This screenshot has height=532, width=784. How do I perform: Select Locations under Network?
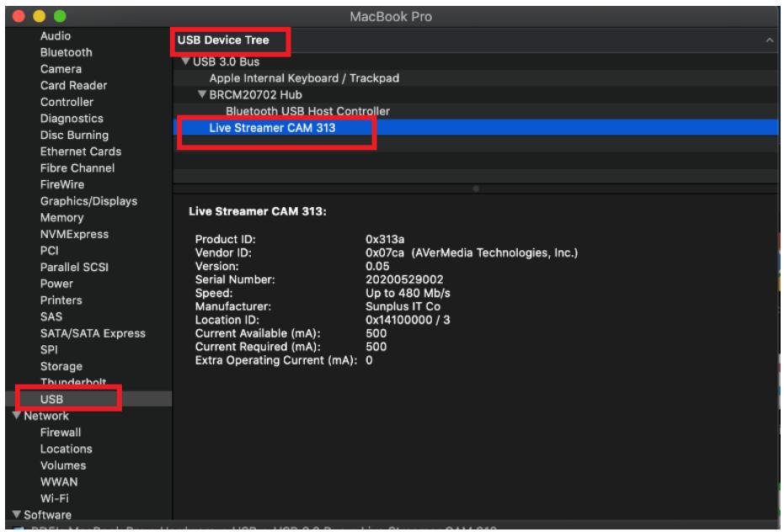pos(66,449)
